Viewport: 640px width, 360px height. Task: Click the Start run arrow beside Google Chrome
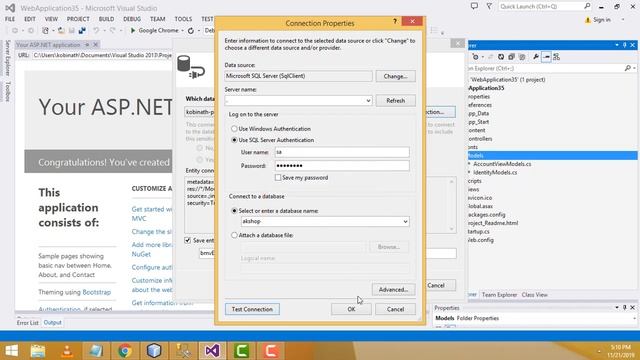tap(133, 30)
